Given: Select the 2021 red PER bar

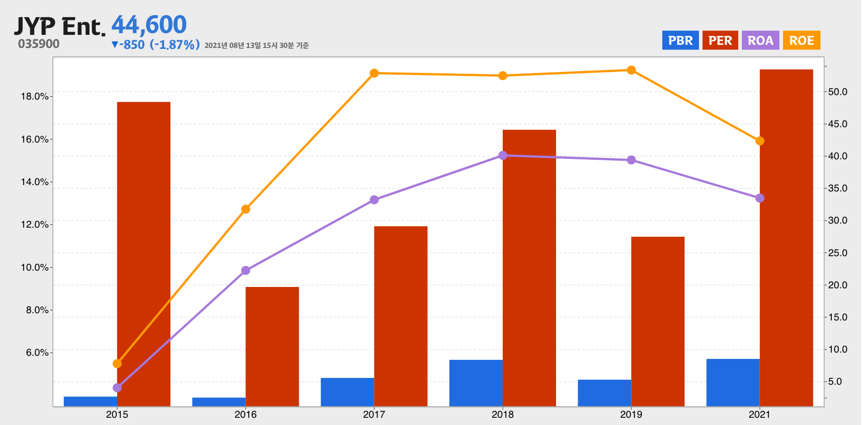Looking at the screenshot, I should click(786, 238).
